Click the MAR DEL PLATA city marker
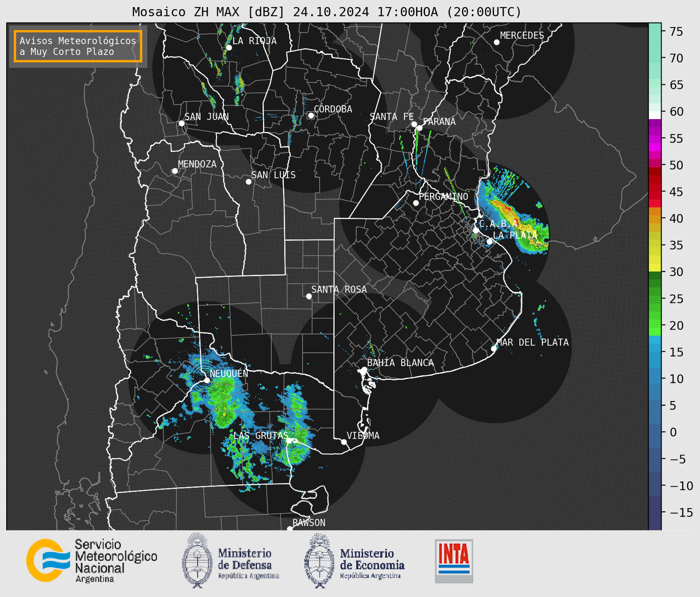Screen dimensions: 700x597 click(494, 348)
